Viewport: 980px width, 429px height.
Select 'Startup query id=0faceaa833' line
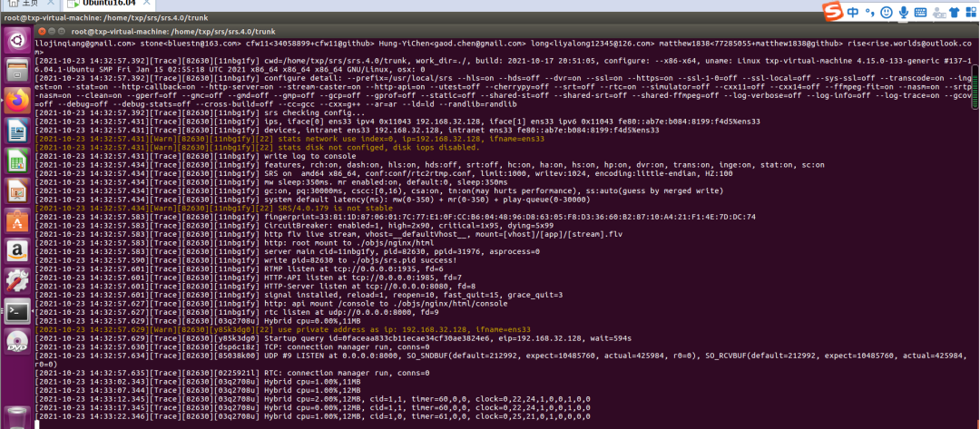[333, 337]
